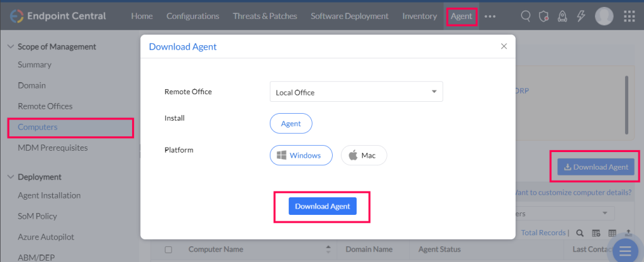Click the user avatar icon
This screenshot has height=262, width=644.
tap(604, 16)
